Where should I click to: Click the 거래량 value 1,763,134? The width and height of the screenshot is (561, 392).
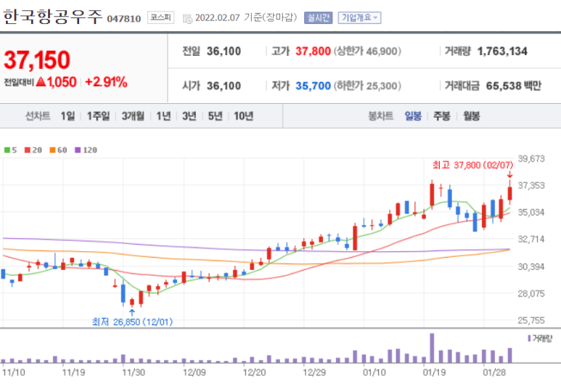pos(502,52)
